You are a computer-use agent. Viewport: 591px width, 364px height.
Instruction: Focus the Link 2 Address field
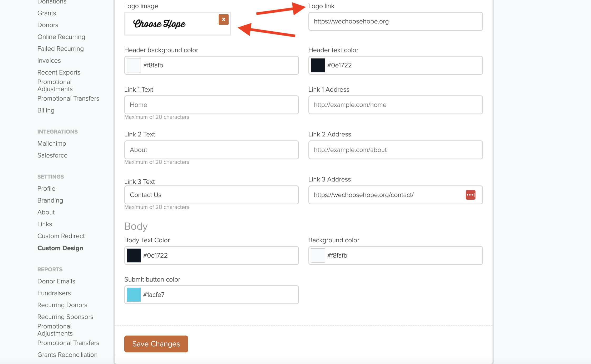pos(396,150)
